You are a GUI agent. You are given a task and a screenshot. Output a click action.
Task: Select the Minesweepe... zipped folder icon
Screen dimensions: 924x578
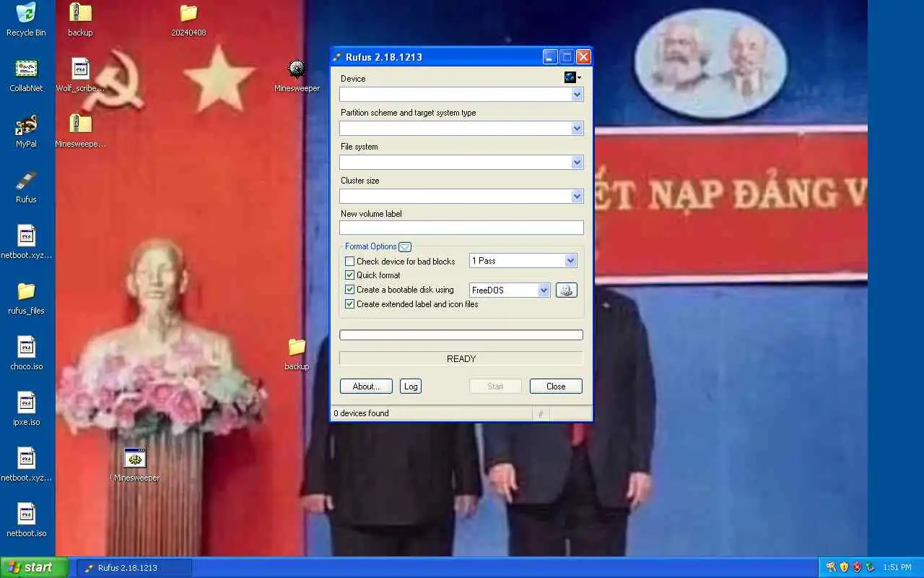tap(80, 131)
